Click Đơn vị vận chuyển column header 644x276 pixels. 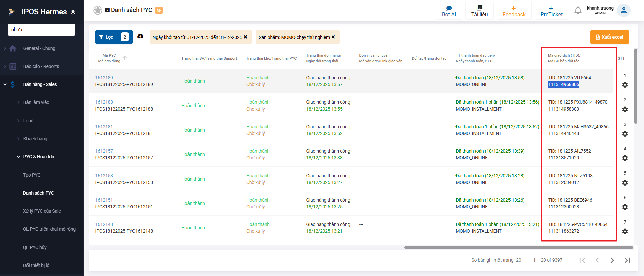pos(381,58)
